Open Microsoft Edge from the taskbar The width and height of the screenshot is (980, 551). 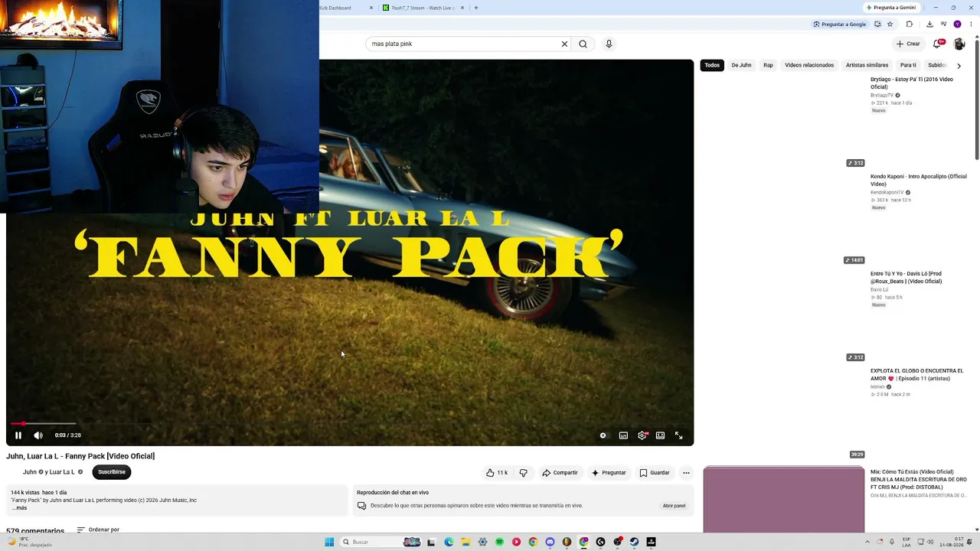click(449, 542)
